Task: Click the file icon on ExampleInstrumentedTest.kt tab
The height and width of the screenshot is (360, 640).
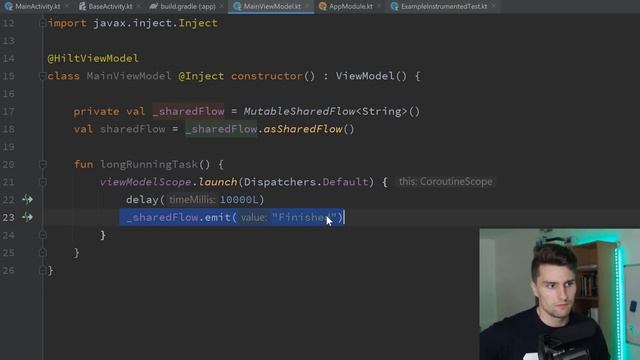Action: (394, 7)
